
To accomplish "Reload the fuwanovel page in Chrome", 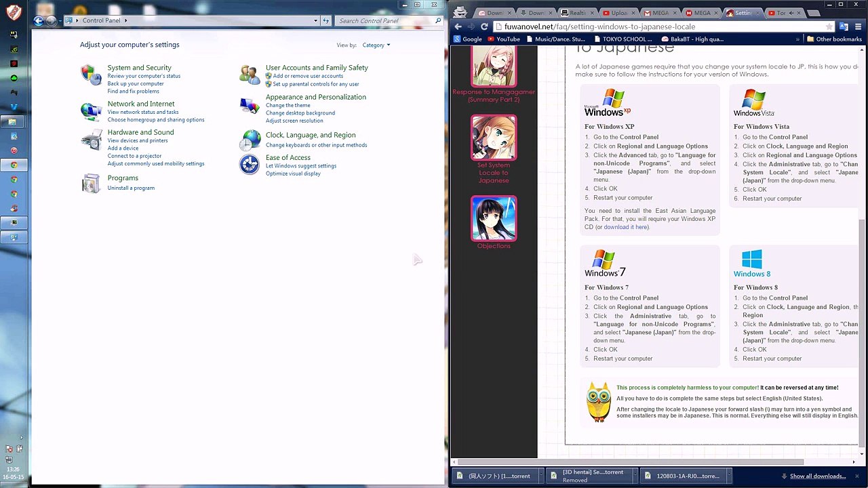I will [484, 26].
